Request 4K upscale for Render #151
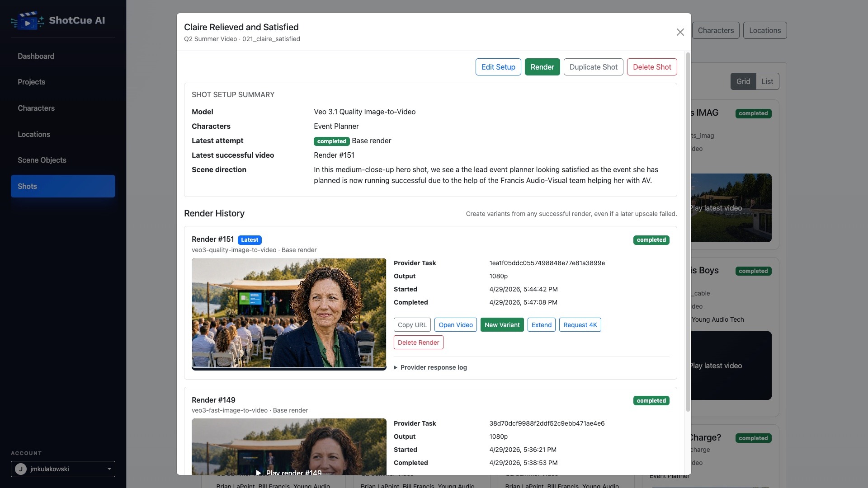 point(580,325)
